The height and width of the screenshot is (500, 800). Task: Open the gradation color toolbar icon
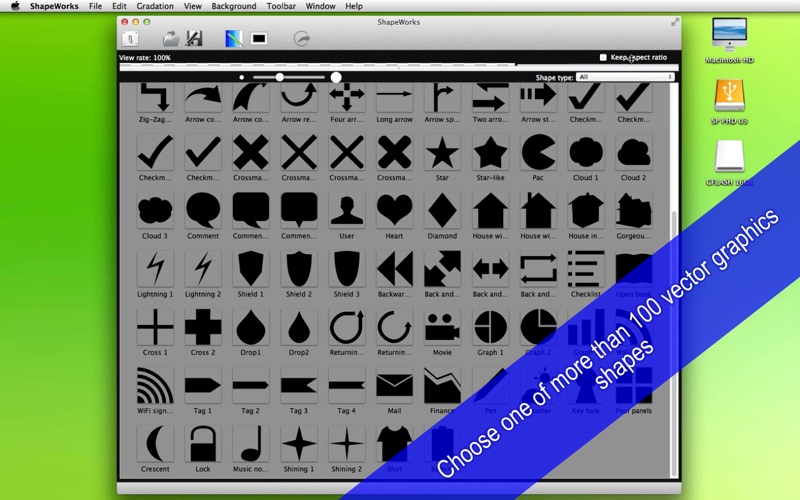234,39
